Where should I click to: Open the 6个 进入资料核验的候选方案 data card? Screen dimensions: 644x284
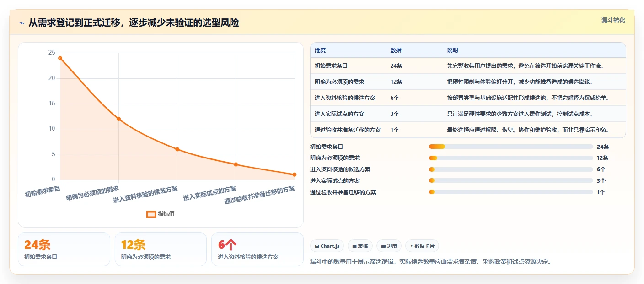pos(258,249)
